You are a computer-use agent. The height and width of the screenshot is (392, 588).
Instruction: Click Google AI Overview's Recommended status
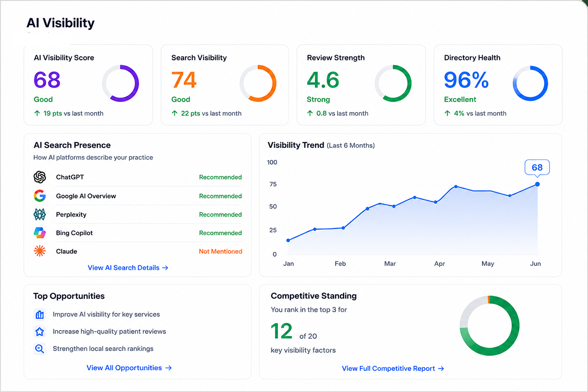point(221,196)
